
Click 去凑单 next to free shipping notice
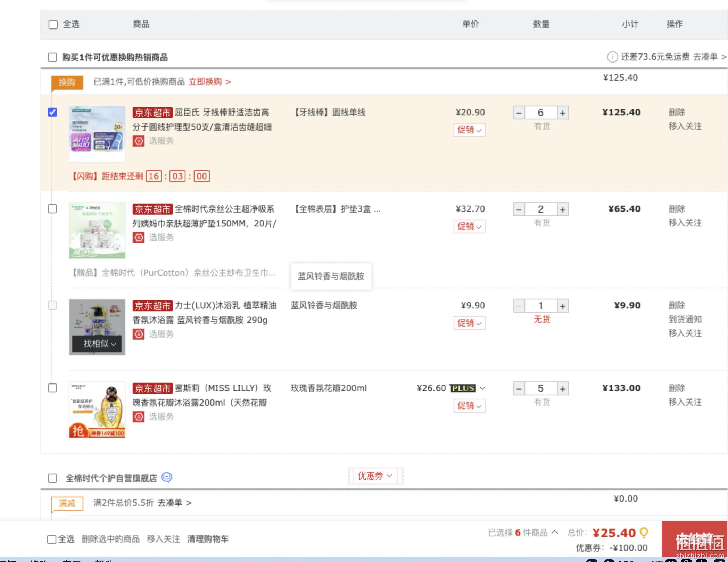(x=710, y=57)
